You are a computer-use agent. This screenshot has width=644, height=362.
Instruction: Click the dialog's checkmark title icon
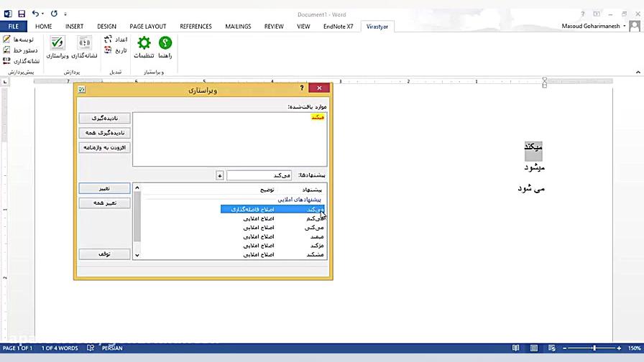(x=82, y=90)
